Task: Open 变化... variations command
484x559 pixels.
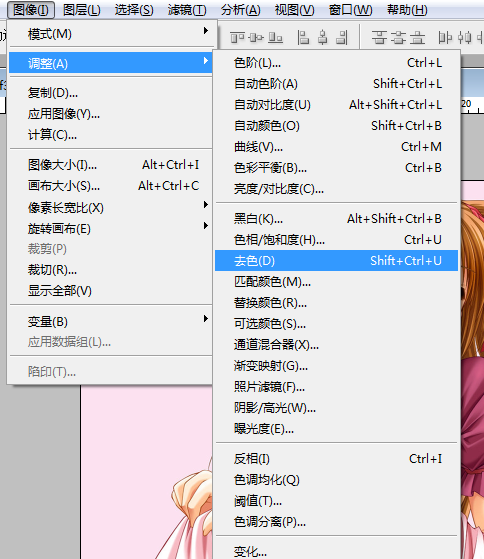Action: (x=336, y=551)
